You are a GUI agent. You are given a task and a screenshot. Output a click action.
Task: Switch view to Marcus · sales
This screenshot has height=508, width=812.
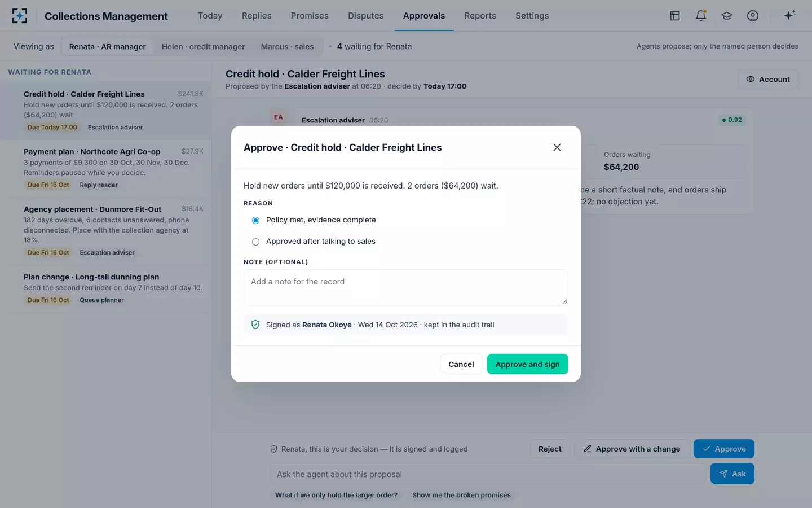click(287, 46)
